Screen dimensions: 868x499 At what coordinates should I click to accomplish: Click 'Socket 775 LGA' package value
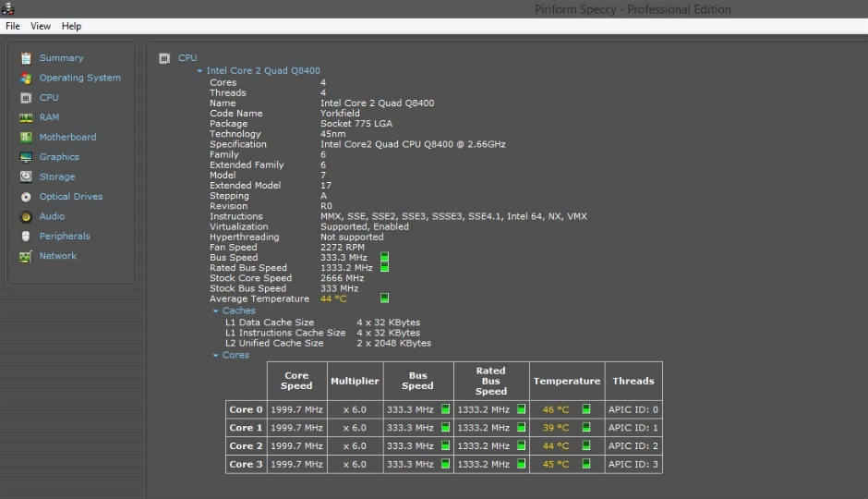tap(356, 124)
